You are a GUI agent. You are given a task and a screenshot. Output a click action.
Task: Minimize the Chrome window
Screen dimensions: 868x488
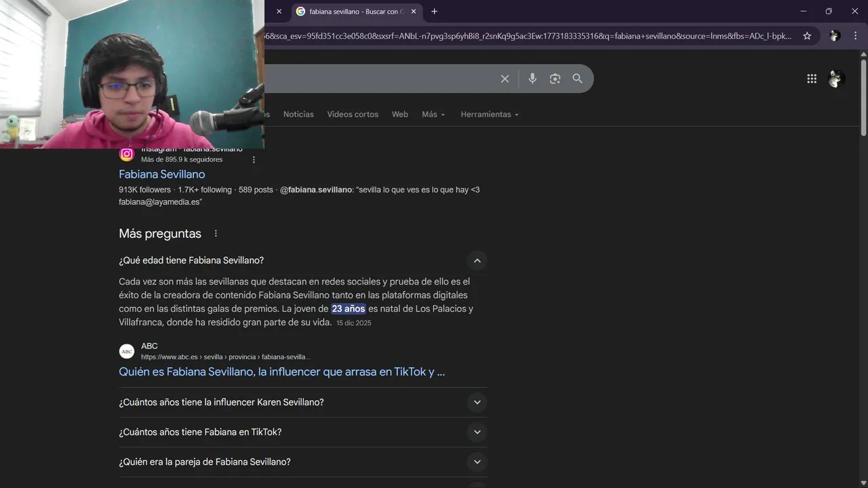[804, 12]
